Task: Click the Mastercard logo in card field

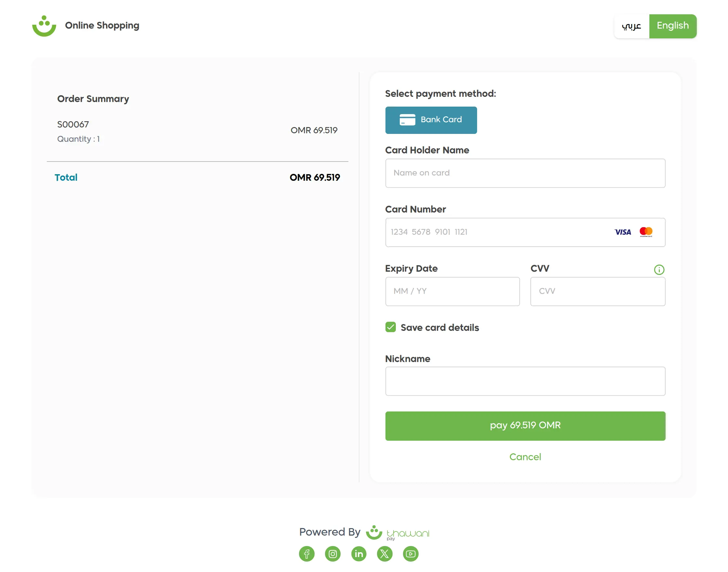Action: (x=646, y=232)
